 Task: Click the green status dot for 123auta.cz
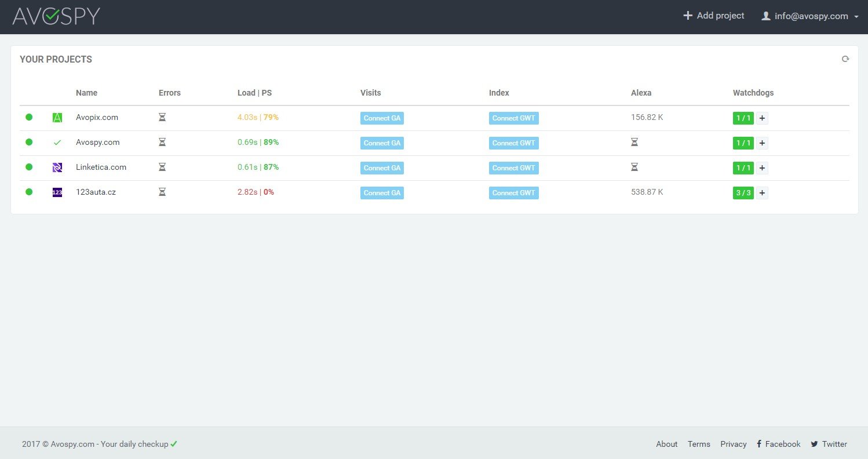[x=29, y=192]
